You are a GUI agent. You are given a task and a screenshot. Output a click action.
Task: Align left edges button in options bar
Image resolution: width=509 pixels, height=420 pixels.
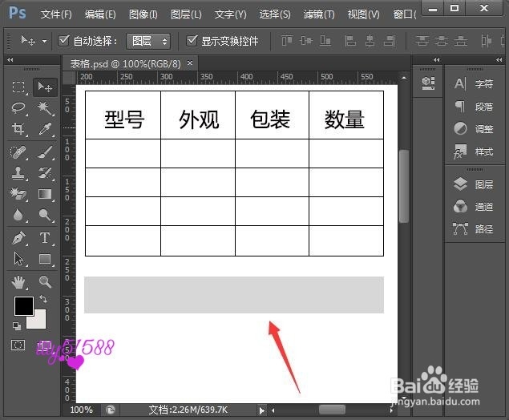point(350,41)
